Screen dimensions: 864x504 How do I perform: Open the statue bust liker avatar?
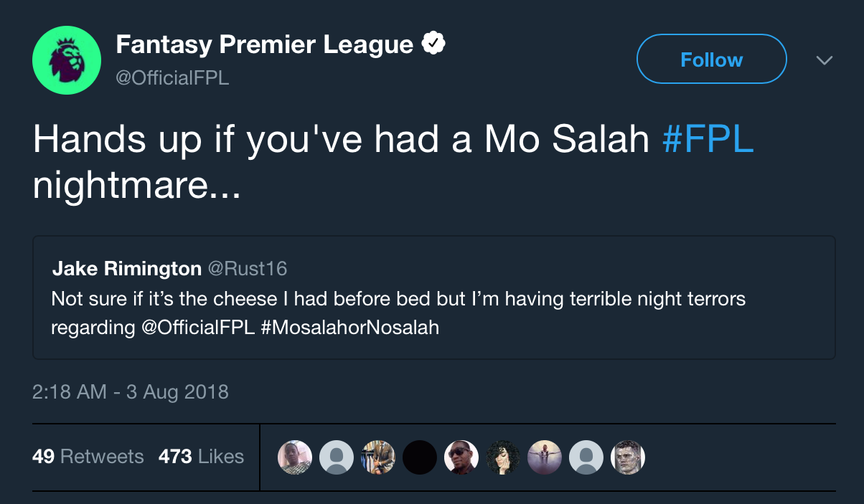628,457
